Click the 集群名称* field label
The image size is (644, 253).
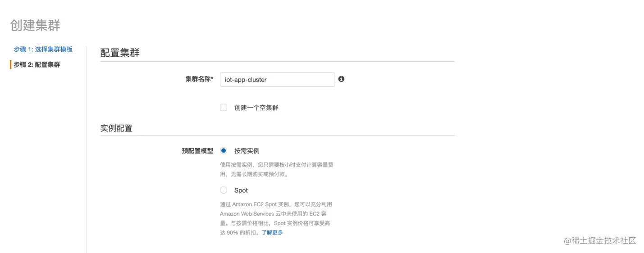pos(199,79)
